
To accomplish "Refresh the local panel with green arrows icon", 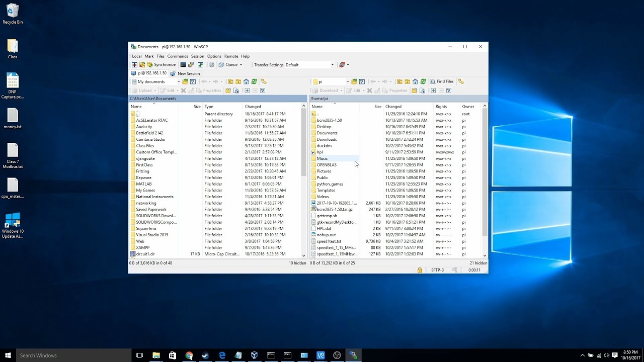I will (x=254, y=81).
